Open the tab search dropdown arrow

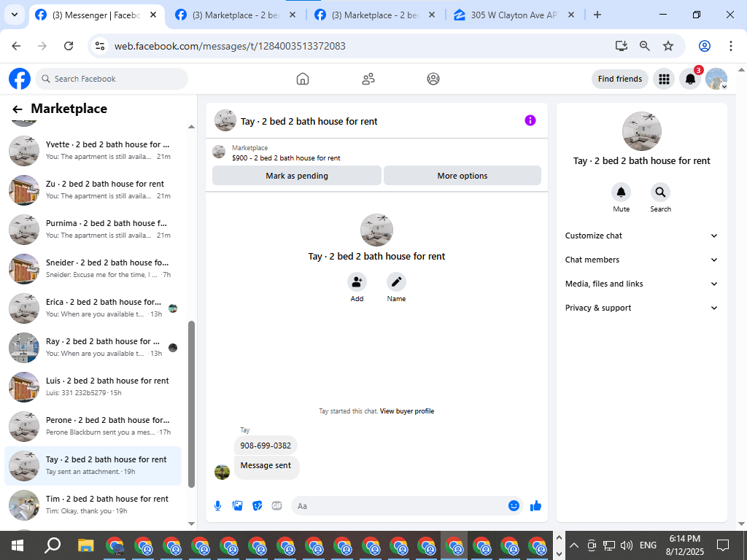tap(15, 15)
